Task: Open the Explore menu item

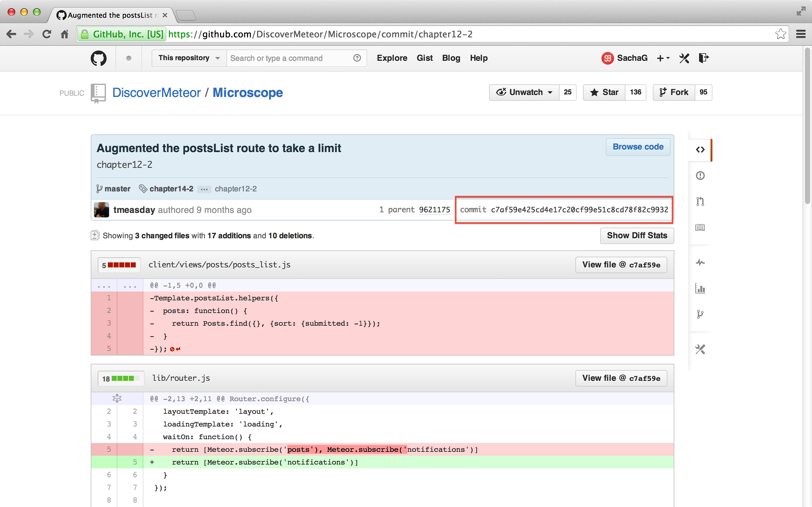Action: click(392, 58)
